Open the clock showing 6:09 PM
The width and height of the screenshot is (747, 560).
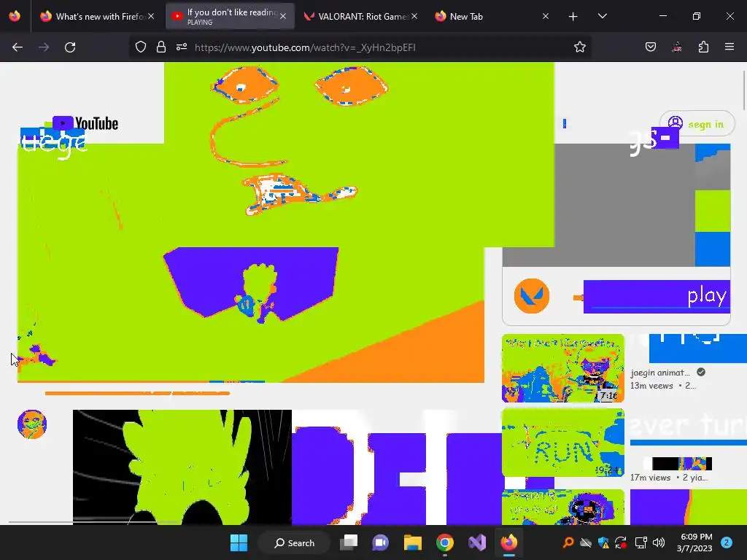click(696, 542)
